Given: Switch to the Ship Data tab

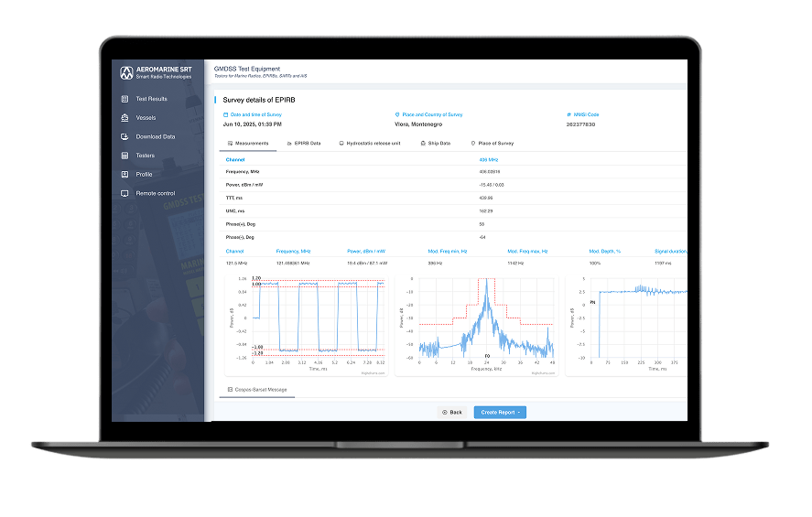Looking at the screenshot, I should 436,144.
